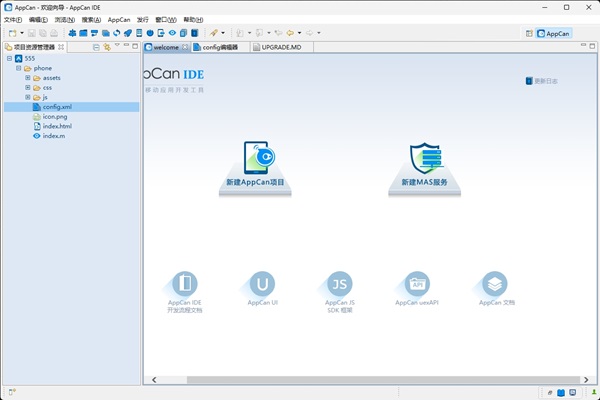600x400 pixels.
Task: Open the 编辑(E) menu
Action: pos(38,20)
